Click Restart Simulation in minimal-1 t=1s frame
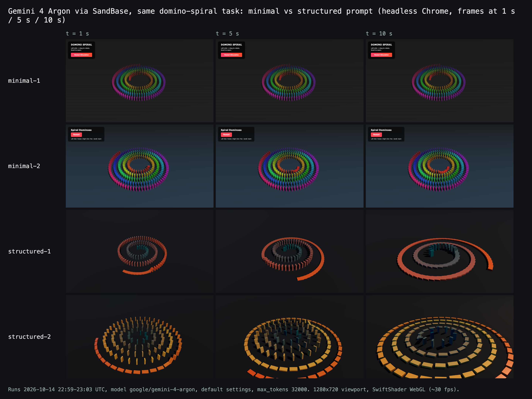Image resolution: width=532 pixels, height=399 pixels. point(81,55)
